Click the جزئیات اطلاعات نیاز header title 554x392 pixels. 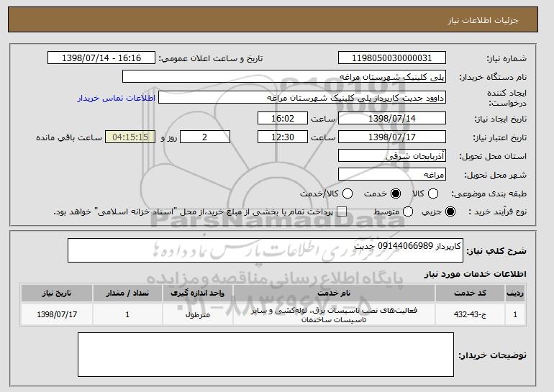pos(483,20)
